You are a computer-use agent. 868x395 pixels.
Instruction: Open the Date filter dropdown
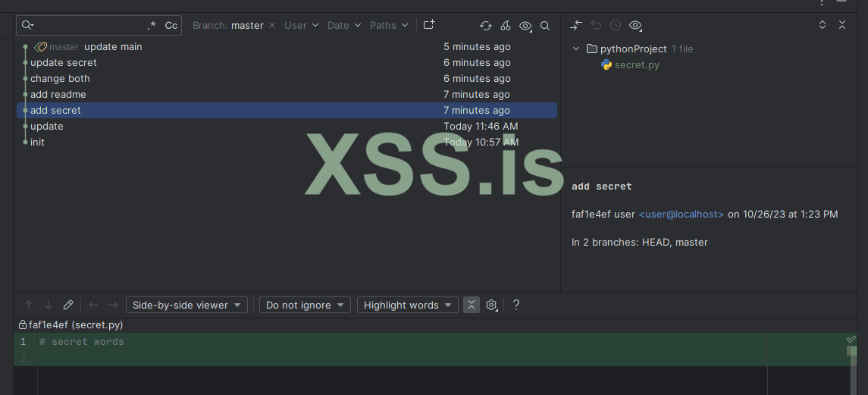click(x=343, y=26)
